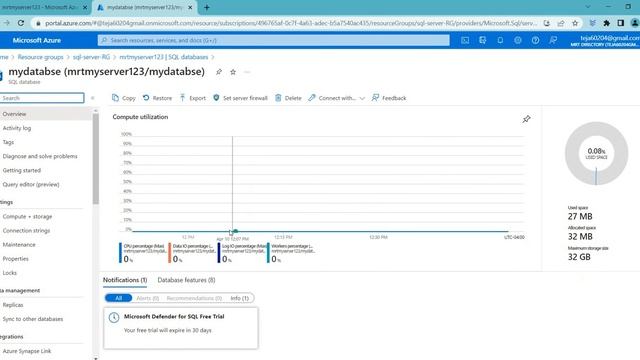Select the Recommendations filter pill

pyautogui.click(x=194, y=298)
